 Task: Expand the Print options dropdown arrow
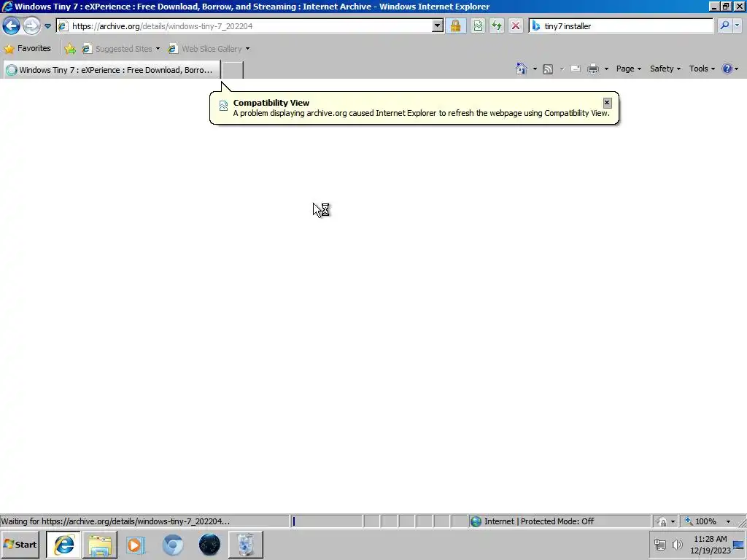(606, 69)
